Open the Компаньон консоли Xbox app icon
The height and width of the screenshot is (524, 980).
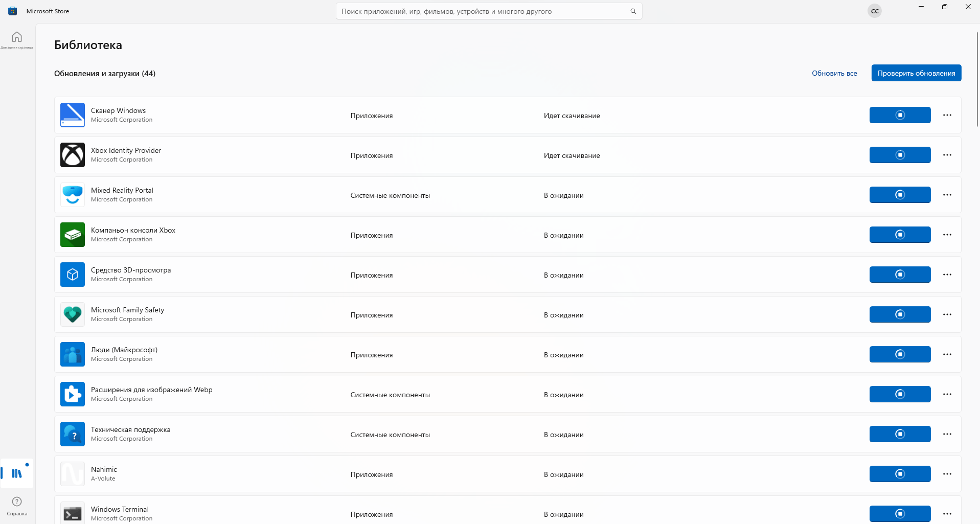pyautogui.click(x=73, y=235)
